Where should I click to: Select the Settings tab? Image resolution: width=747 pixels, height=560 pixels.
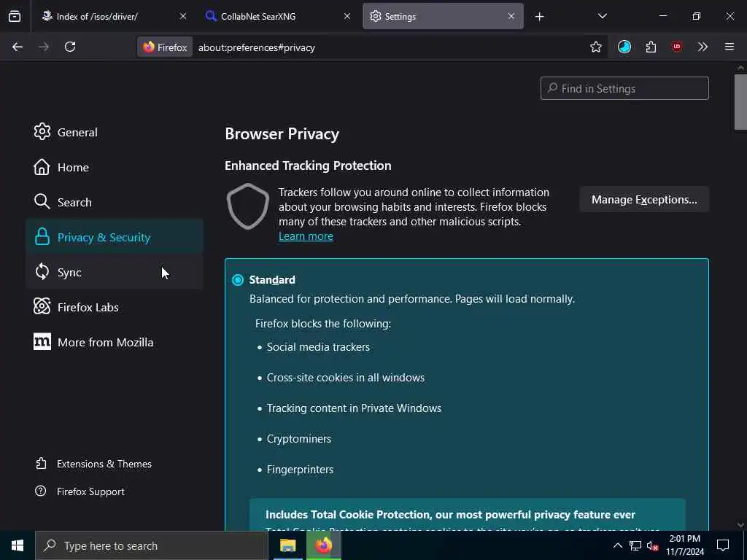(x=443, y=16)
